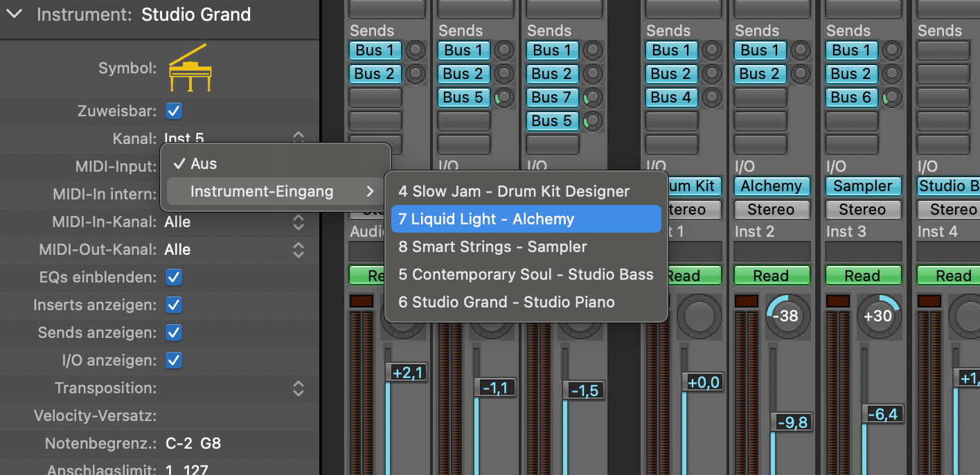980x475 pixels.
Task: Toggle Read automation on the Inst 2 strip
Action: click(771, 276)
